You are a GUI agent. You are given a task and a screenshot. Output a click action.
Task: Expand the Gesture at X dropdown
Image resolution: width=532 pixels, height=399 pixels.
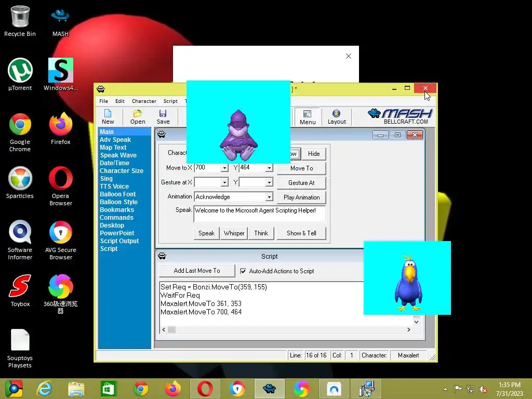224,182
